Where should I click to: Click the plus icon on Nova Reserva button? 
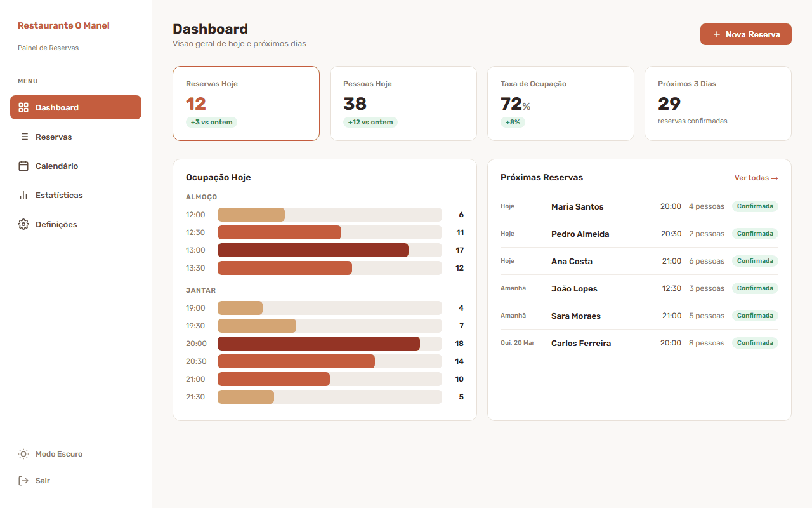tap(716, 34)
